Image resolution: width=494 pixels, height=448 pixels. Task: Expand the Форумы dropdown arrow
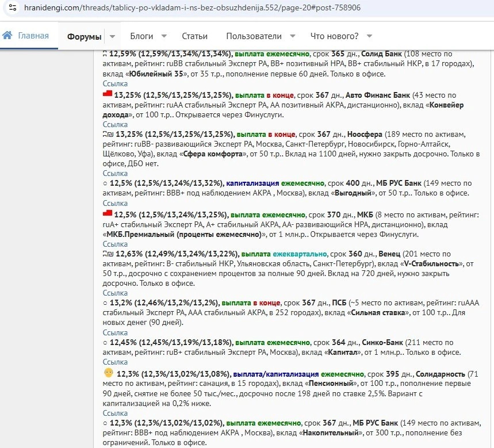[113, 37]
